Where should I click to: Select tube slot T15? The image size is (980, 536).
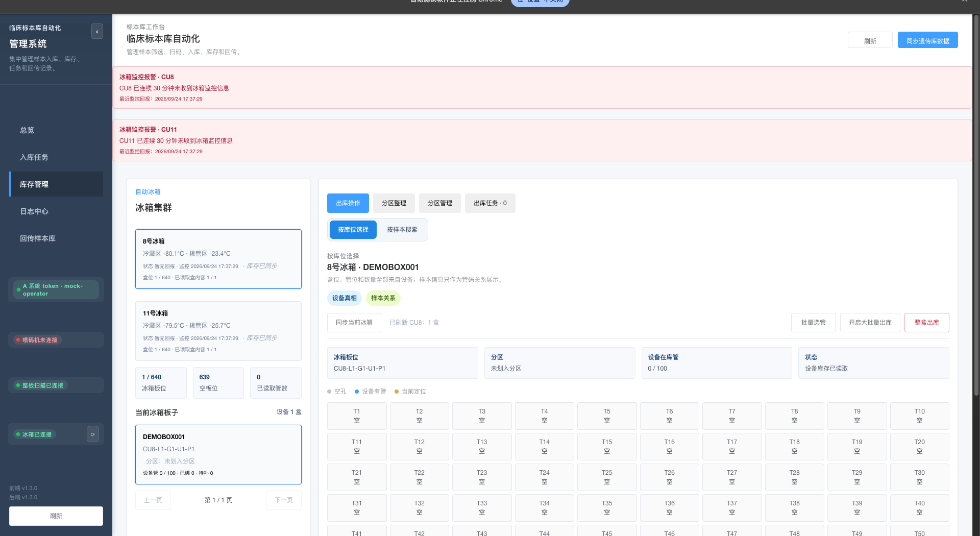coord(607,447)
